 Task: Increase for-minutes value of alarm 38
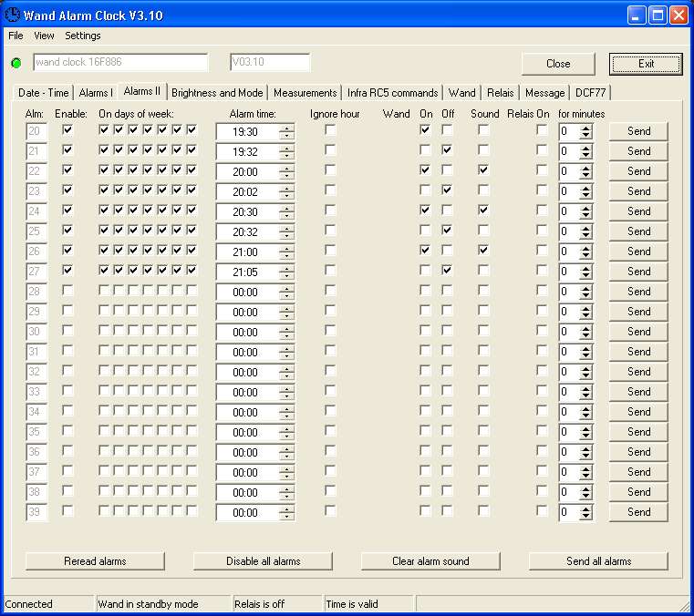click(x=586, y=488)
